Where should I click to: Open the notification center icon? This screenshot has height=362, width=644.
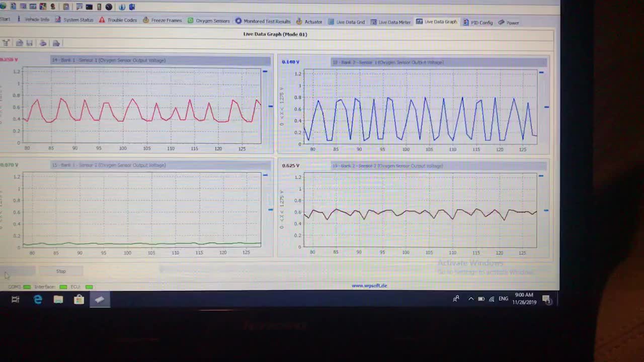pyautogui.click(x=547, y=300)
